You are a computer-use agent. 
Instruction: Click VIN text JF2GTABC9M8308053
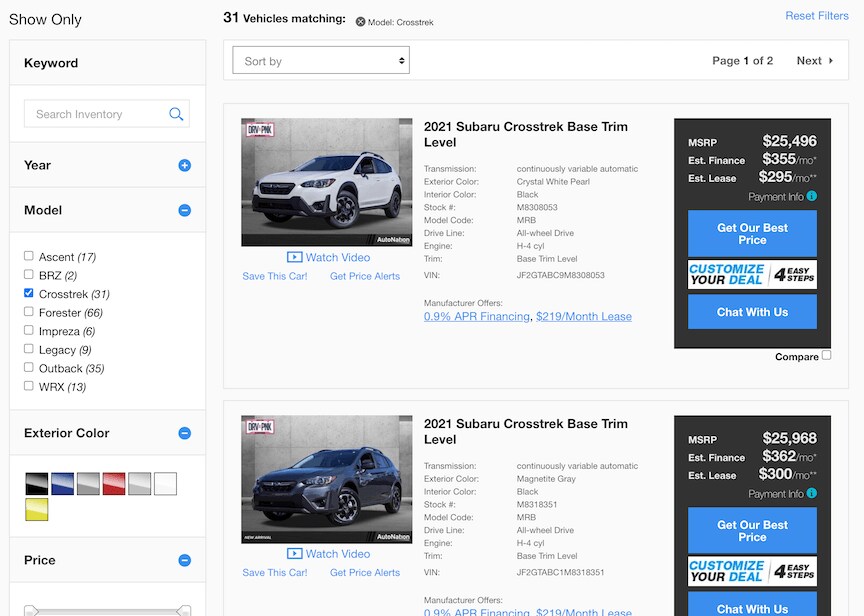560,275
